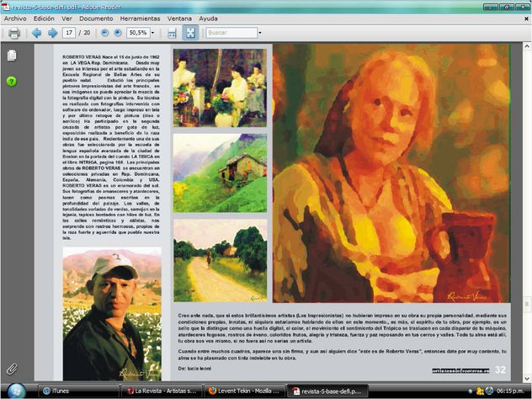Click the page number 32 in the document
Image resolution: width=532 pixels, height=399 pixels.
click(500, 370)
